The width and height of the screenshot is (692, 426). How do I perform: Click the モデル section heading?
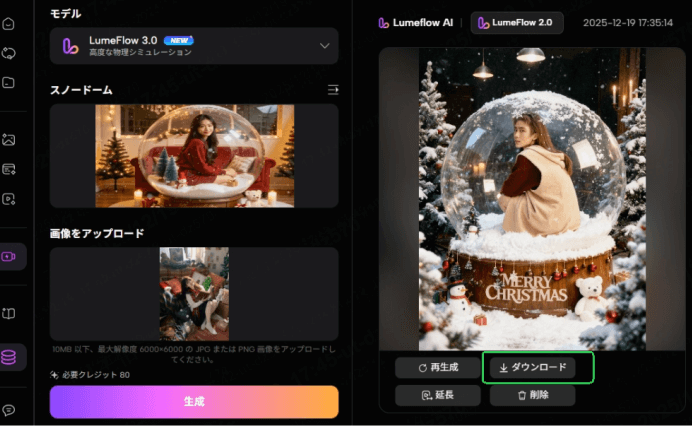point(65,14)
